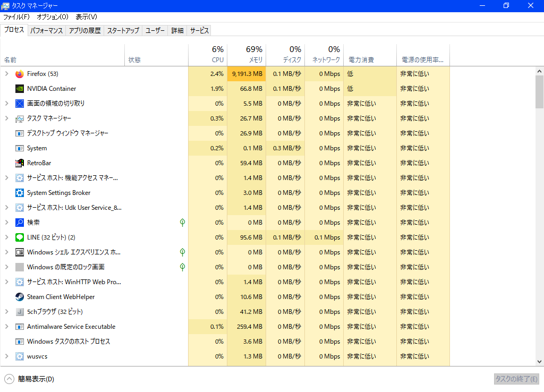Open the オプション(O) menu
Viewport: 544px width, 392px height.
[x=53, y=17]
